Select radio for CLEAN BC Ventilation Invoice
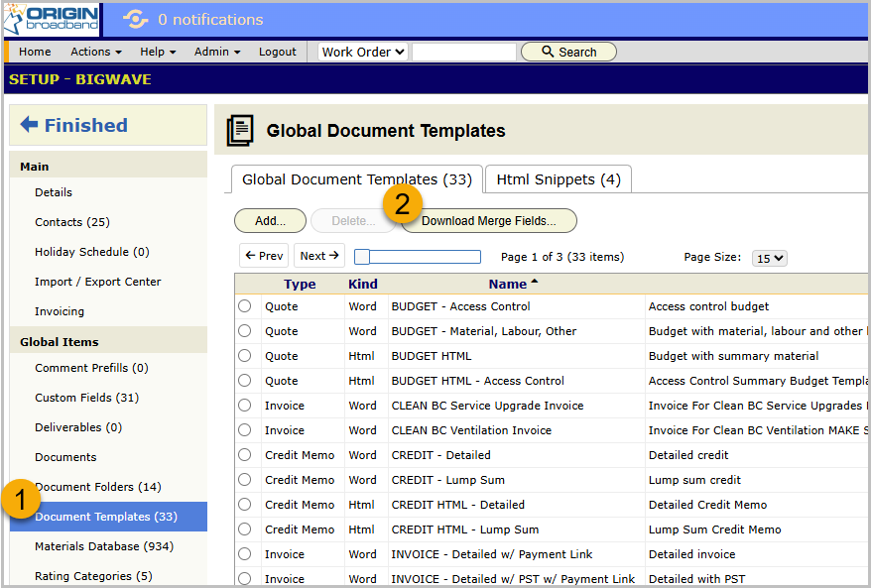The image size is (871, 588). (x=244, y=430)
